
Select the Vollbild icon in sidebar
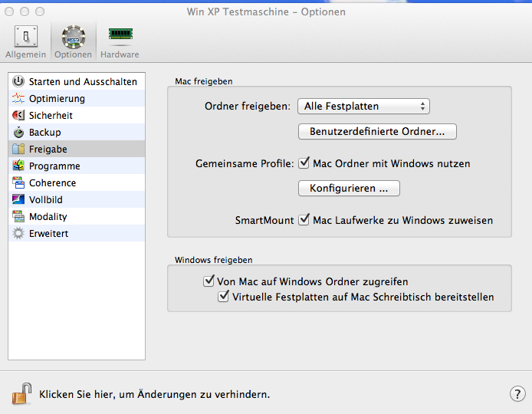point(18,199)
